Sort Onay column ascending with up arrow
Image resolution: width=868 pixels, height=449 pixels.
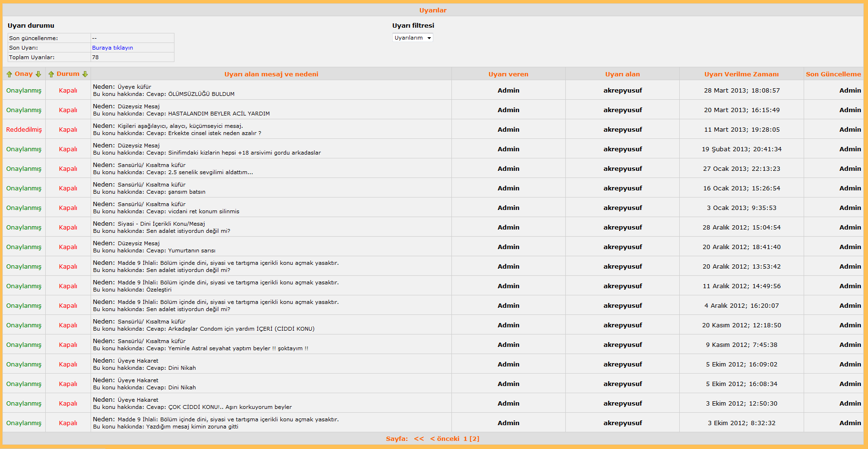coord(9,74)
